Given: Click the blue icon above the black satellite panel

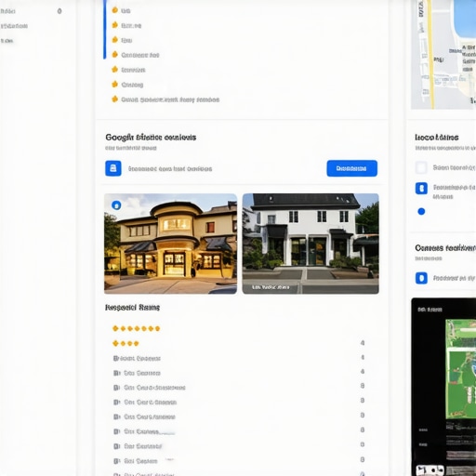Looking at the screenshot, I should pyautogui.click(x=421, y=278).
